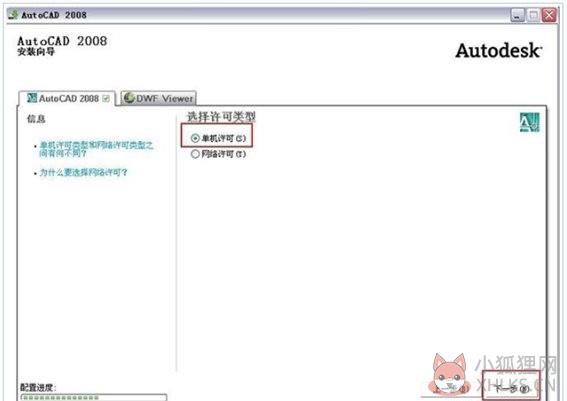Image resolution: width=567 pixels, height=401 pixels.
Task: Click the AutoCAD logo icon in the panel corner
Action: (529, 122)
